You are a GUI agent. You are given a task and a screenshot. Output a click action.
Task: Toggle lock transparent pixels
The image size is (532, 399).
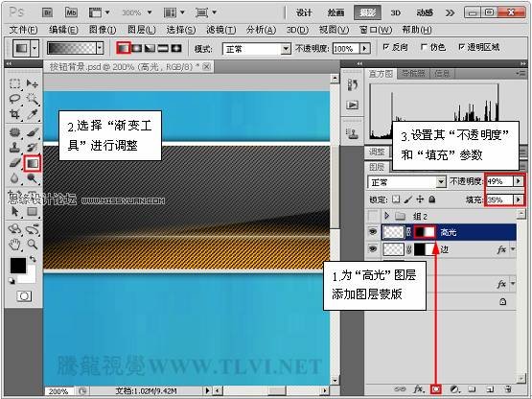point(395,199)
